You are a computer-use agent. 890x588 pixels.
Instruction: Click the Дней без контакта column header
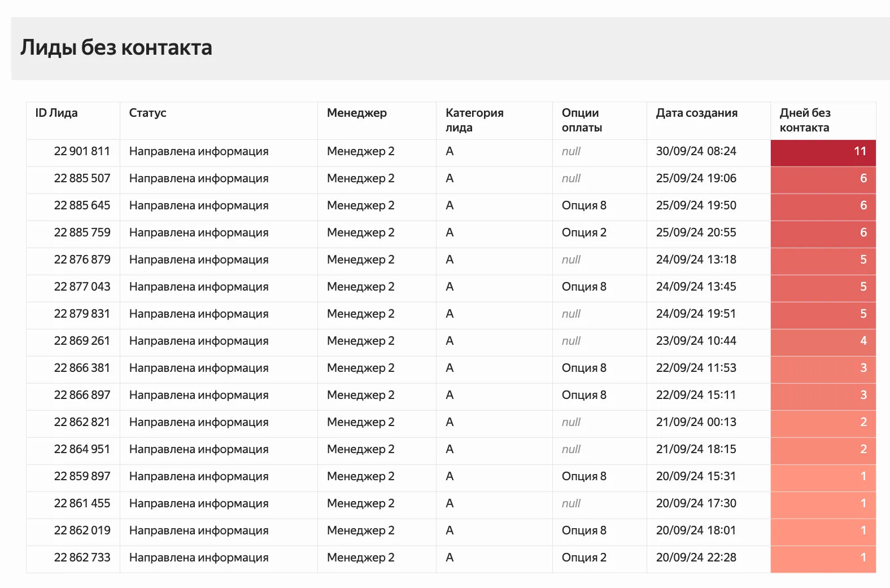[805, 120]
